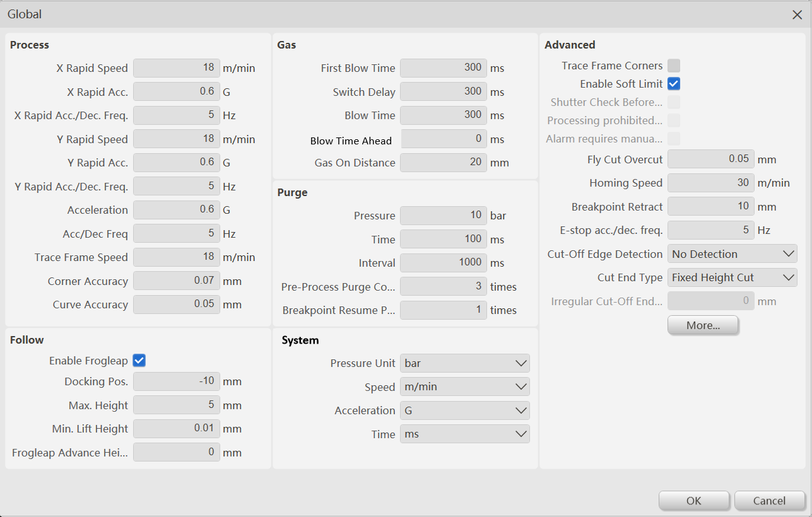
Task: Click the More... button
Action: click(x=703, y=325)
